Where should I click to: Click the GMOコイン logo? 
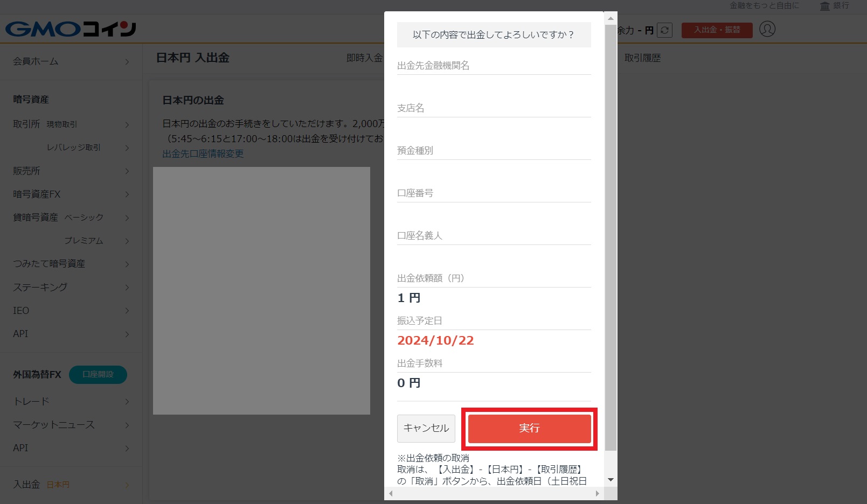coord(71,29)
